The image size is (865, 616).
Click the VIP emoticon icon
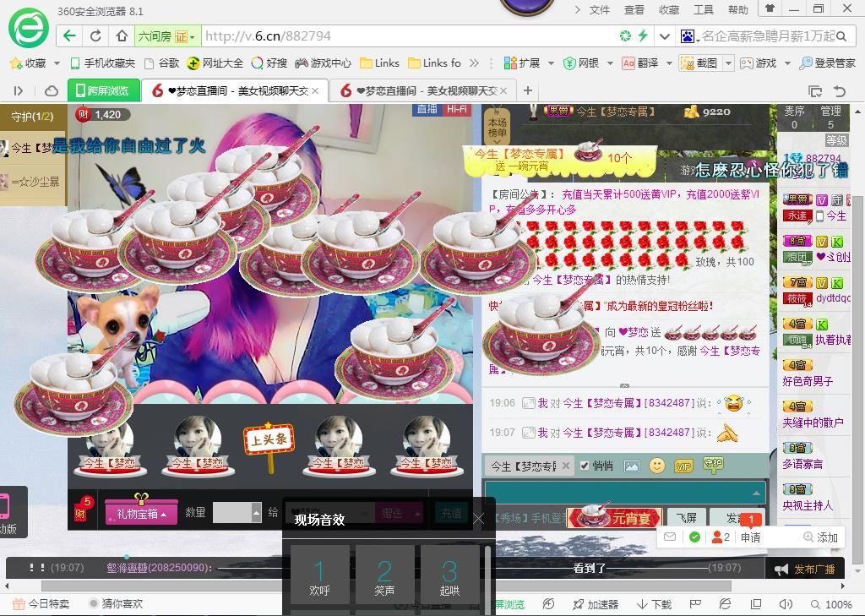click(x=683, y=466)
